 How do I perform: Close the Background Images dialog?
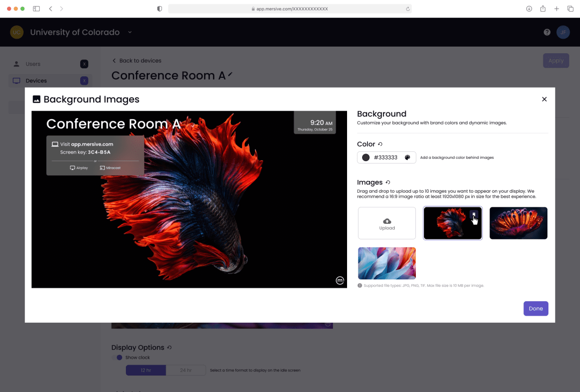point(544,99)
